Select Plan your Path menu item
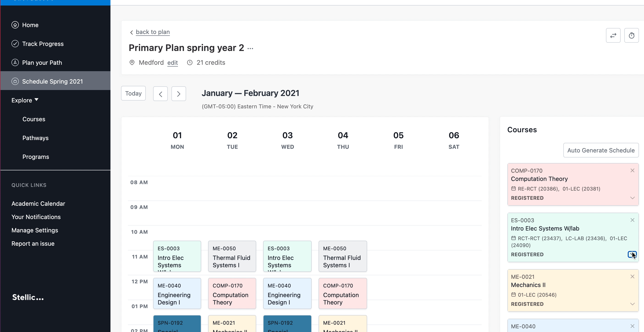 click(x=42, y=63)
